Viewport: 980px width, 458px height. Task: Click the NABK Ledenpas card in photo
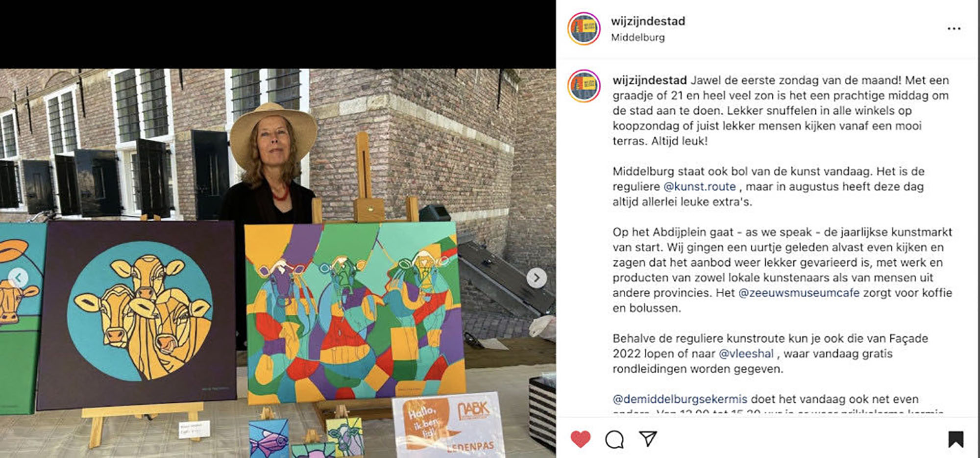point(448,424)
